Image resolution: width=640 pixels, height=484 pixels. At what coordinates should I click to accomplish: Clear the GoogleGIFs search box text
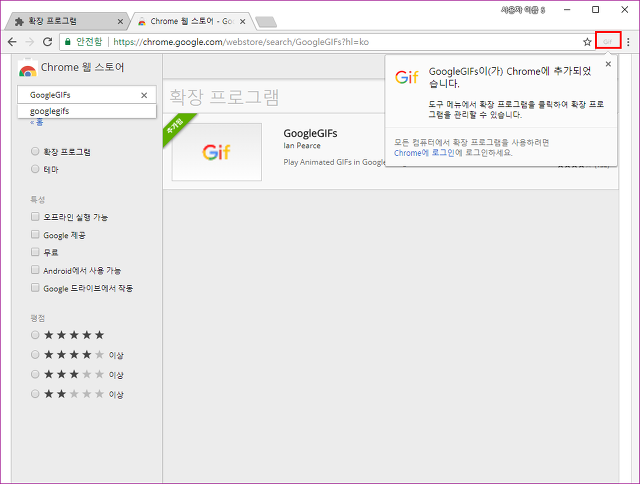point(144,95)
